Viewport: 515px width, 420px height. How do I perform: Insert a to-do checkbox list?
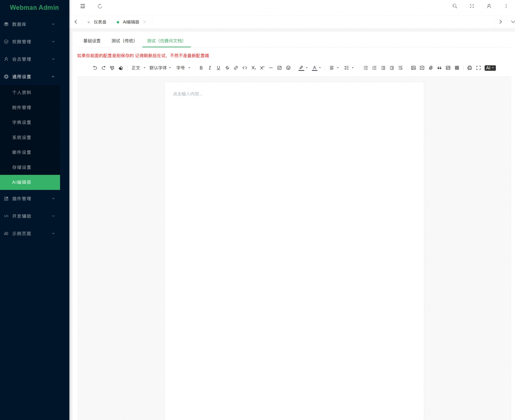(280, 68)
